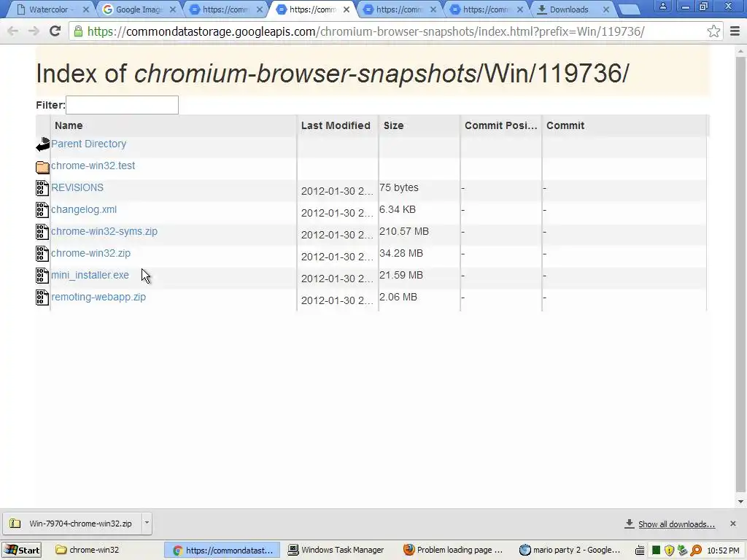747x560 pixels.
Task: Download chrome-win32-syms.zip
Action: (104, 231)
